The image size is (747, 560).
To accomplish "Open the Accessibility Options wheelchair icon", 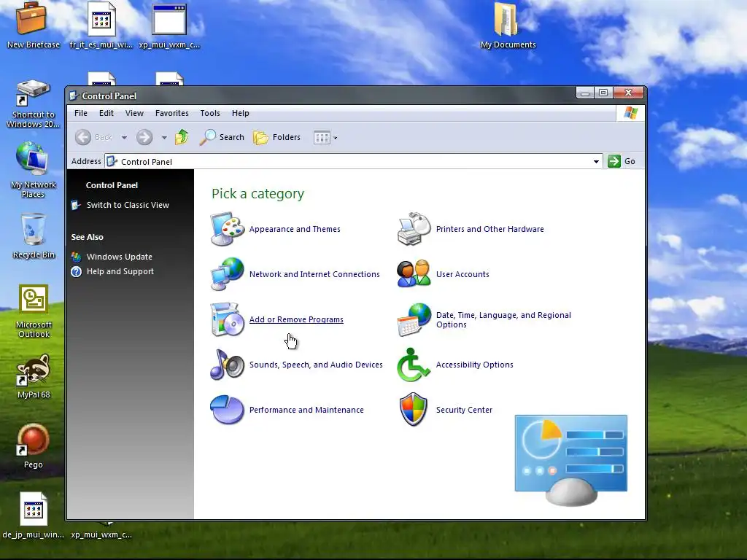I will click(414, 365).
